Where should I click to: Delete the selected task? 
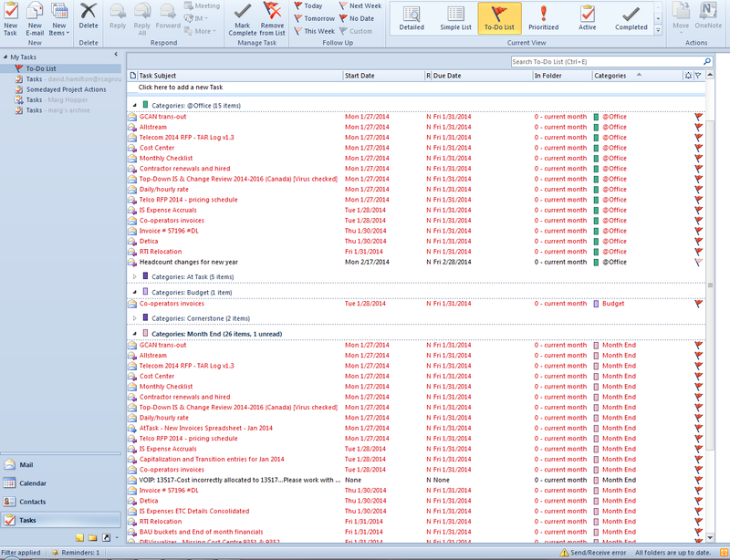pyautogui.click(x=89, y=17)
